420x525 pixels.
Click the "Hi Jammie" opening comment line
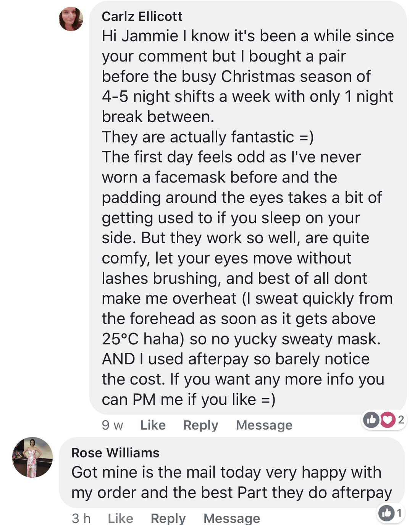248,36
